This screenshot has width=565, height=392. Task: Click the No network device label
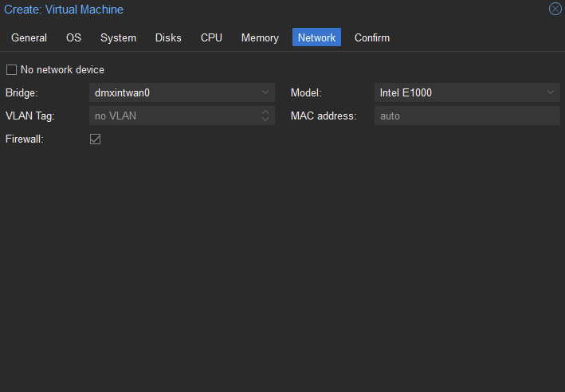coord(62,69)
